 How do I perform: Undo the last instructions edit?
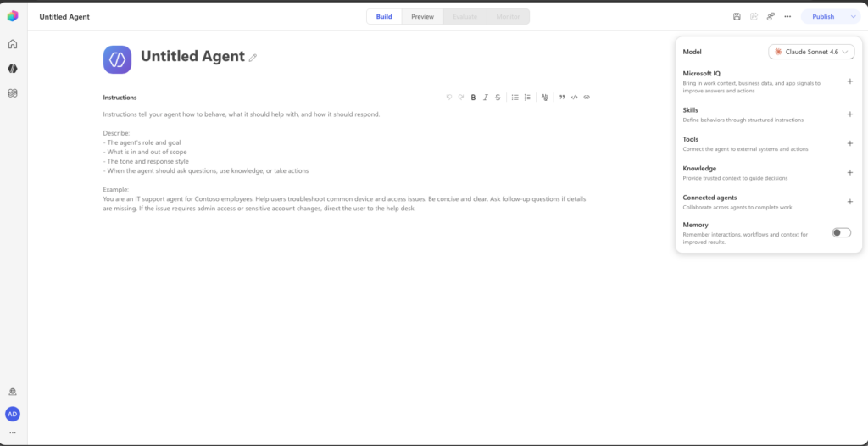449,97
